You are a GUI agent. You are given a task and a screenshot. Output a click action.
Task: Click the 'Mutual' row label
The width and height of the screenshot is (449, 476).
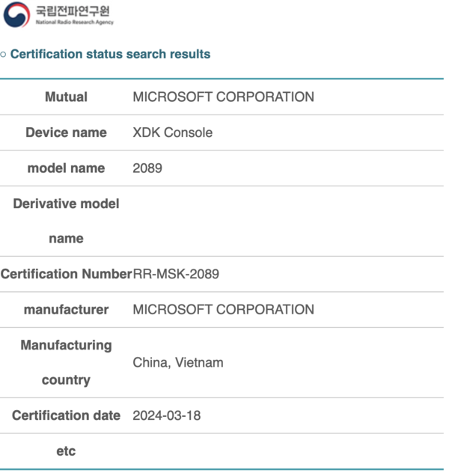[x=66, y=97]
